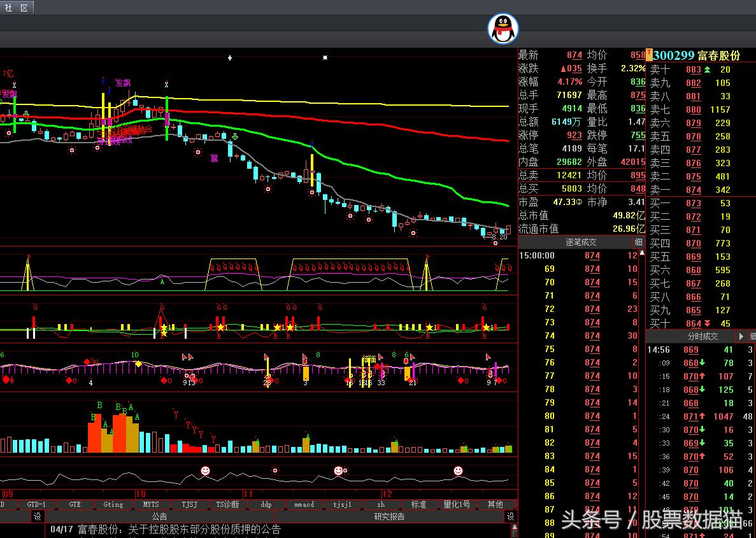The image size is (756, 538).
Task: Open the 其他 indicator tab
Action: pos(495,504)
